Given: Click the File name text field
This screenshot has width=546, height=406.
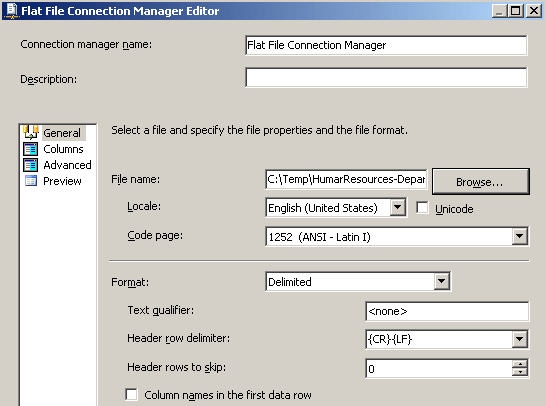Looking at the screenshot, I should point(346,179).
